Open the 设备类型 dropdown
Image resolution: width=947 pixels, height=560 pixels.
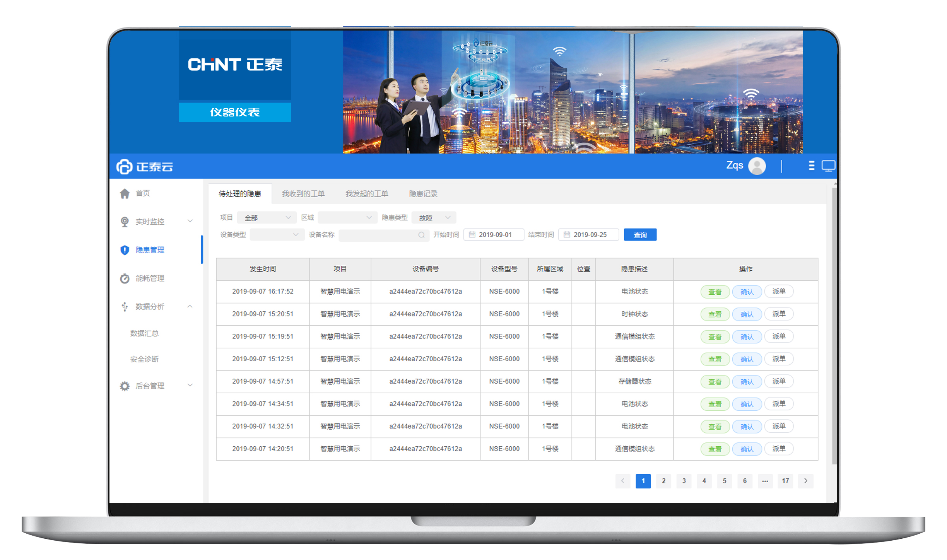click(x=277, y=234)
